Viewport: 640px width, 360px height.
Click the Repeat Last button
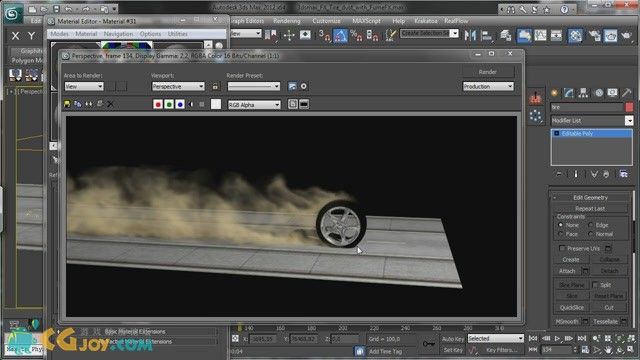pyautogui.click(x=590, y=209)
